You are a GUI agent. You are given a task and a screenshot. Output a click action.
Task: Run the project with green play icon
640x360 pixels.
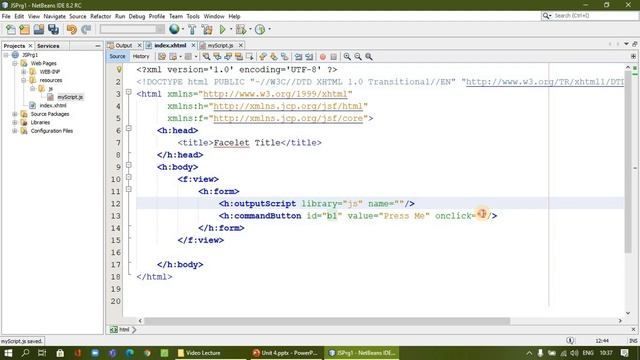tap(222, 29)
